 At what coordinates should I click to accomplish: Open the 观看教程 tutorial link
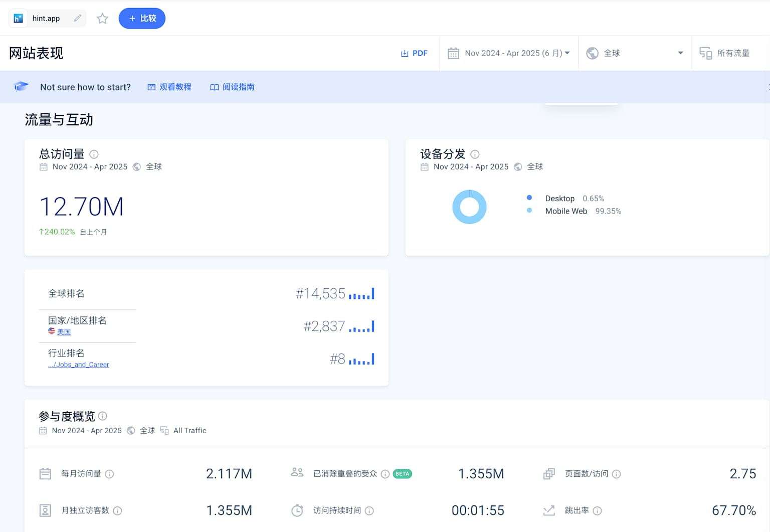(x=169, y=87)
